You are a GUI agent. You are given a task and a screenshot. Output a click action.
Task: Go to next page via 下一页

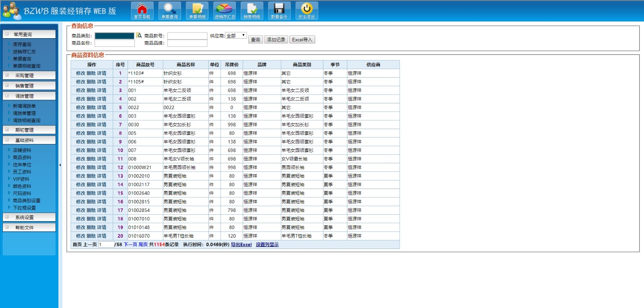point(130,244)
